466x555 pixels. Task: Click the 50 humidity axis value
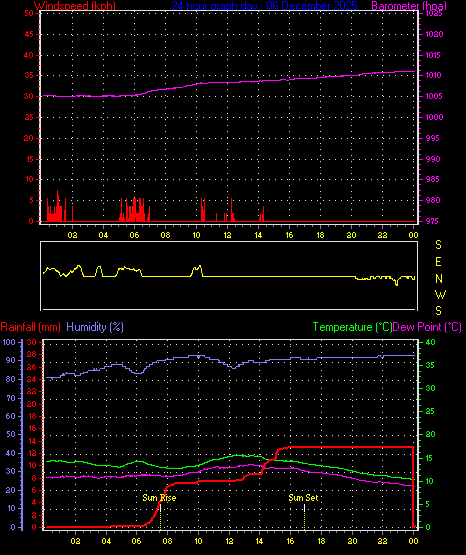(11, 434)
